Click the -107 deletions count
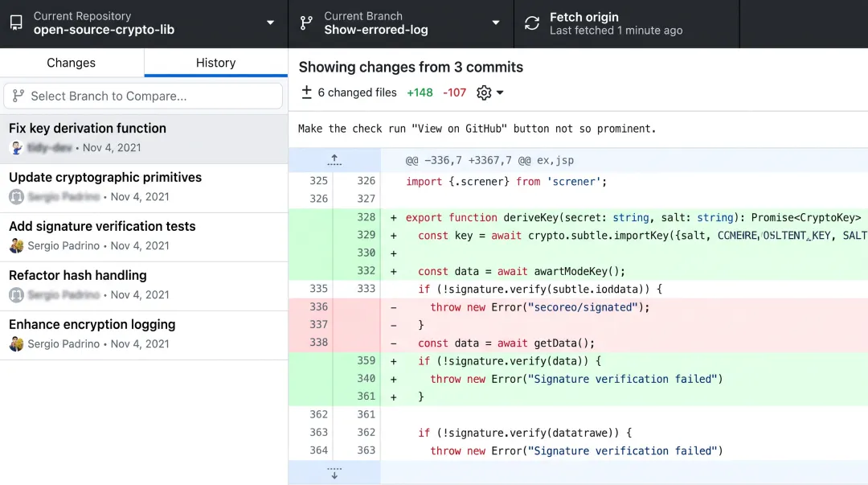 pos(454,92)
